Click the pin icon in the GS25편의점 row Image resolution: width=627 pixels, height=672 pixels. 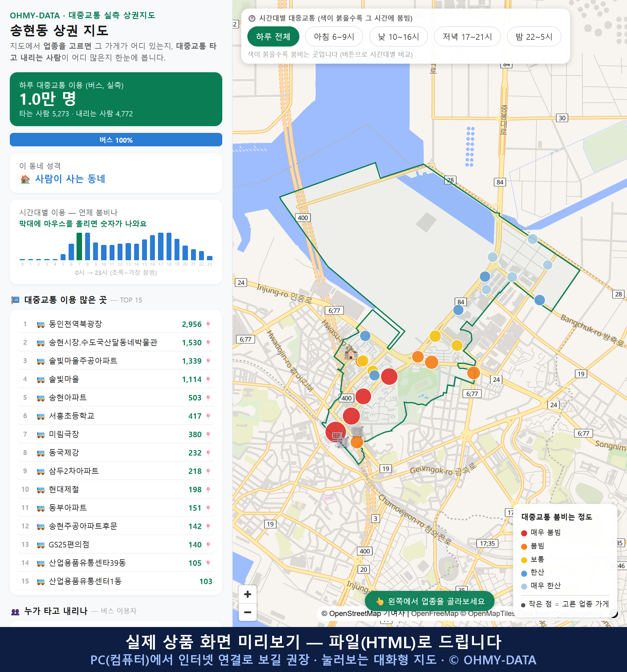click(208, 545)
